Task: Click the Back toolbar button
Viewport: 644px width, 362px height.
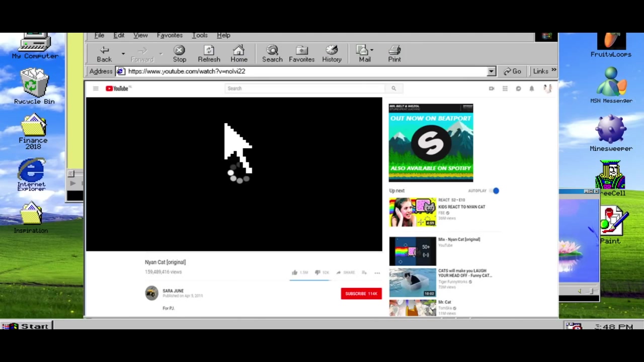Action: click(x=105, y=54)
